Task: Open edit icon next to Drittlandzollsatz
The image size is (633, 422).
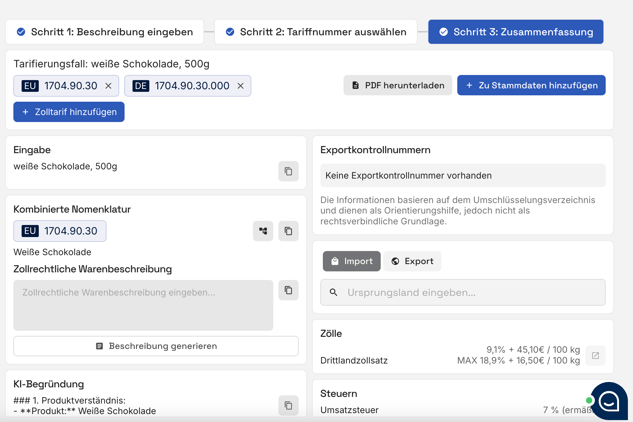Action: (x=595, y=355)
